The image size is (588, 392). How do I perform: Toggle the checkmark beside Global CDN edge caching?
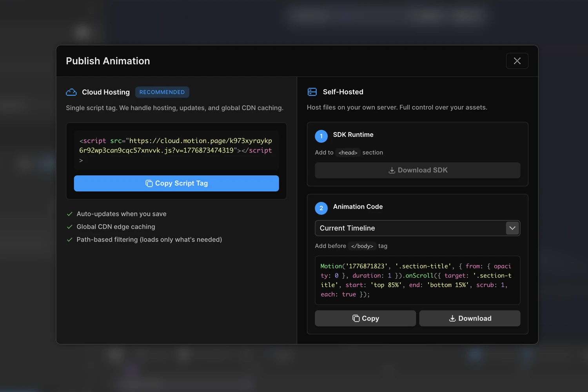coord(70,227)
